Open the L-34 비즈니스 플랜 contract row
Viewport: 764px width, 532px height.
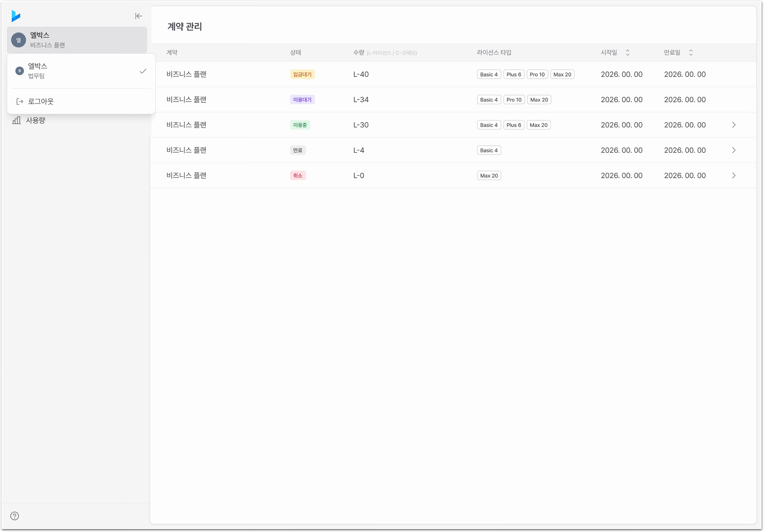tap(453, 100)
